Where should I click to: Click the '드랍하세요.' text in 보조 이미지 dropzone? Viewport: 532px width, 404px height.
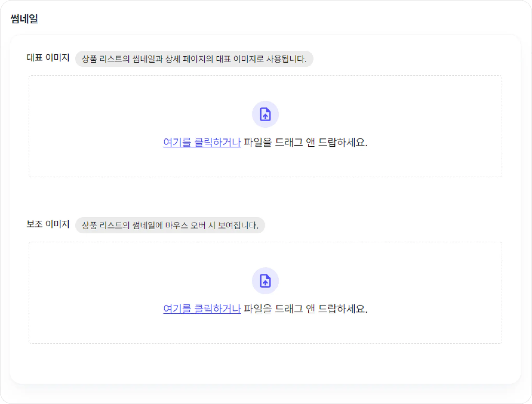[x=343, y=309]
